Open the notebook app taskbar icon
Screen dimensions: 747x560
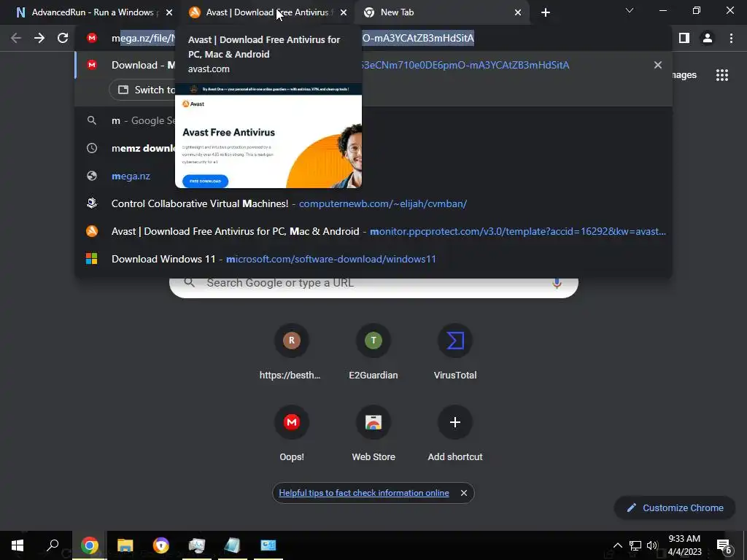[232, 545]
